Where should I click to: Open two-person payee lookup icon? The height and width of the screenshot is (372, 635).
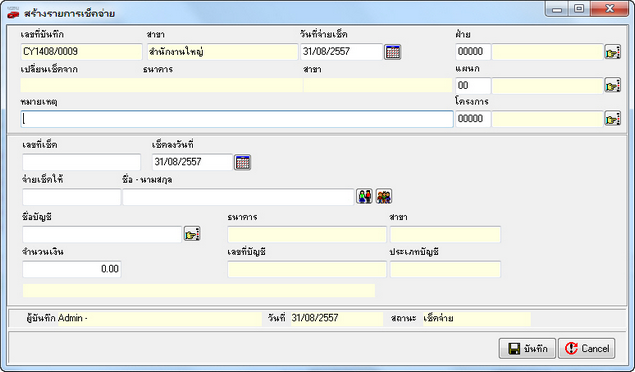[x=364, y=197]
